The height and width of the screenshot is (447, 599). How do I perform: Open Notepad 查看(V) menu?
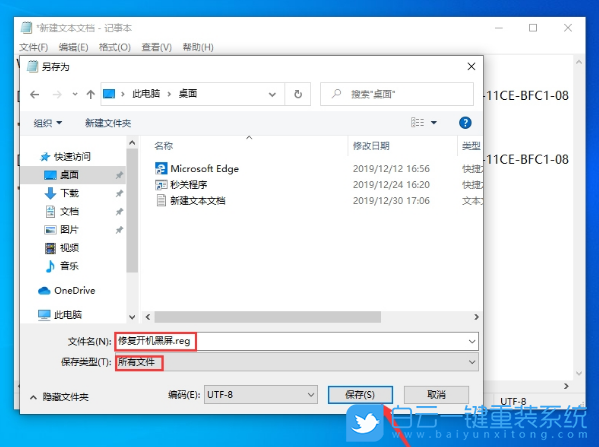(156, 47)
